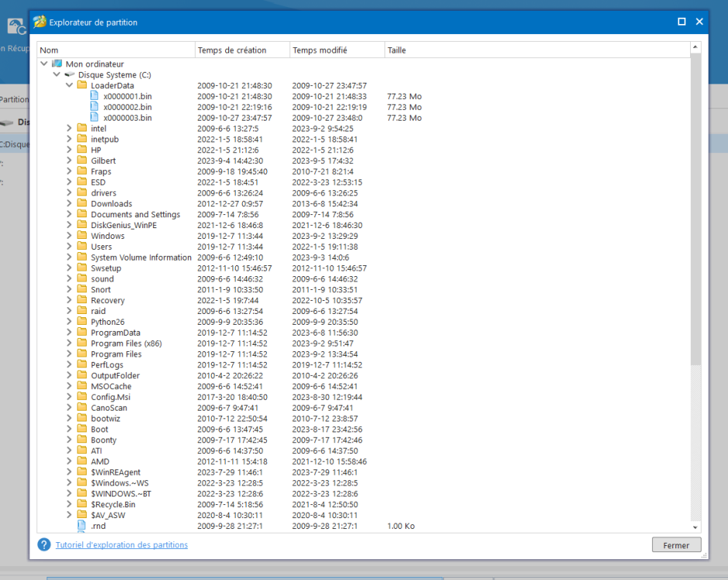728x580 pixels.
Task: Expand the Program Files (x86) folder
Action: (x=69, y=343)
